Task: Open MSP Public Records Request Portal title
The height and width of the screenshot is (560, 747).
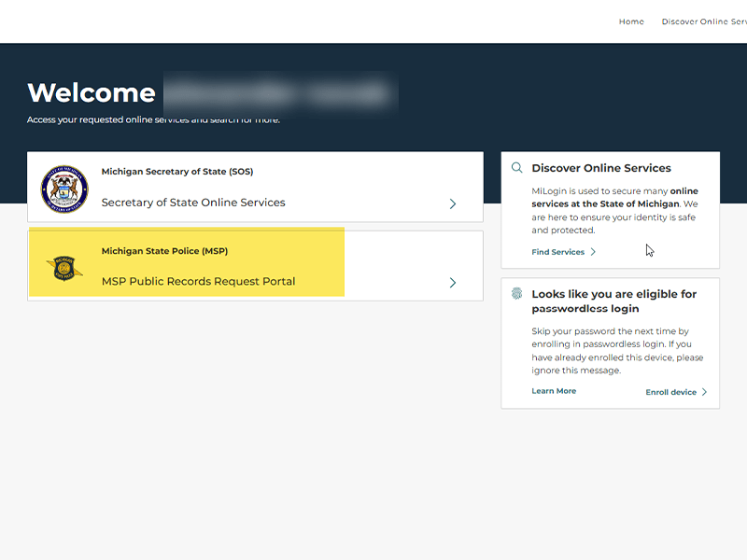Action: (198, 282)
